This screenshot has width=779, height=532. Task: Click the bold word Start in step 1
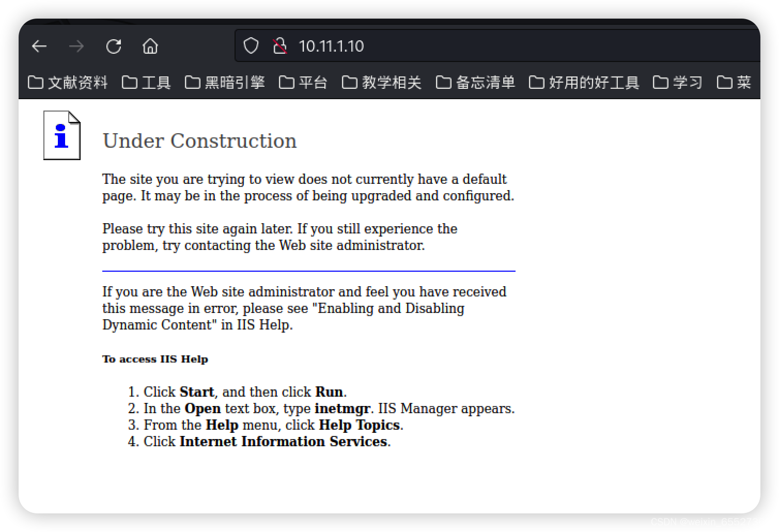pyautogui.click(x=197, y=392)
